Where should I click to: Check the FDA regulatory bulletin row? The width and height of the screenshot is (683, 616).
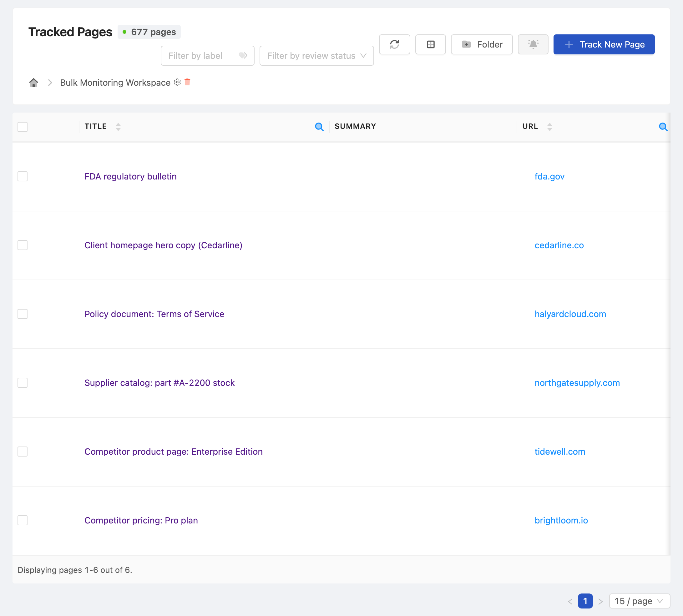[x=22, y=176]
